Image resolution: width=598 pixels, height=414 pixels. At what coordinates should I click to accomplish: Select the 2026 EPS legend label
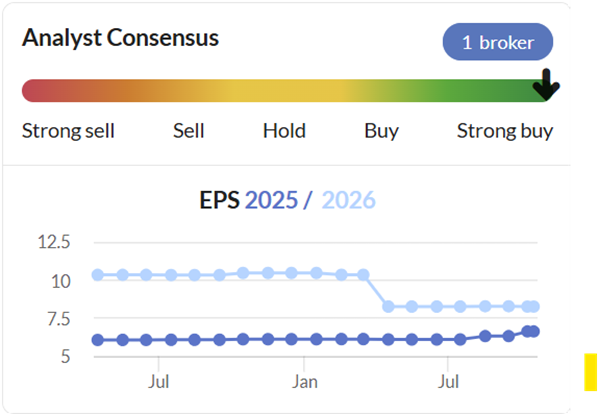[349, 200]
